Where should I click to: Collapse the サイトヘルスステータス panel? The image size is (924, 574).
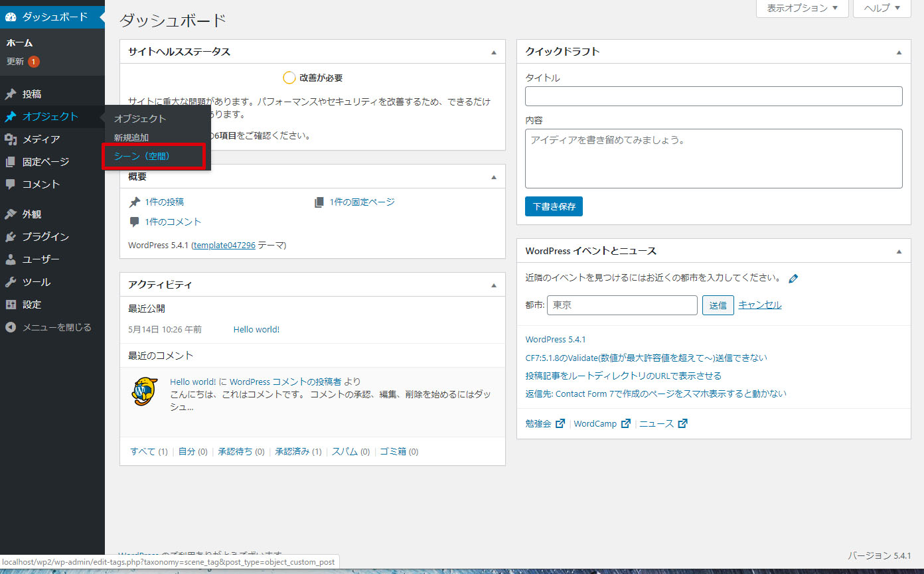point(493,52)
